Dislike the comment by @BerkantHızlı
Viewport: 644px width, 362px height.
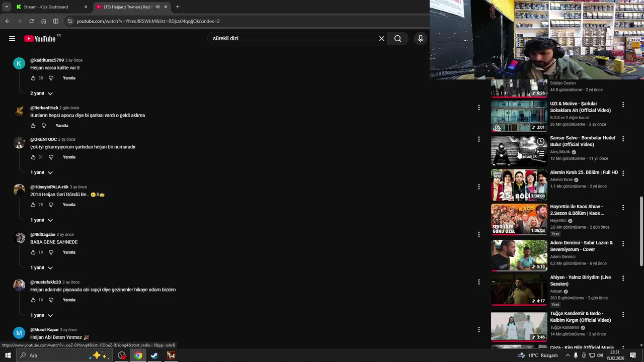click(44, 126)
